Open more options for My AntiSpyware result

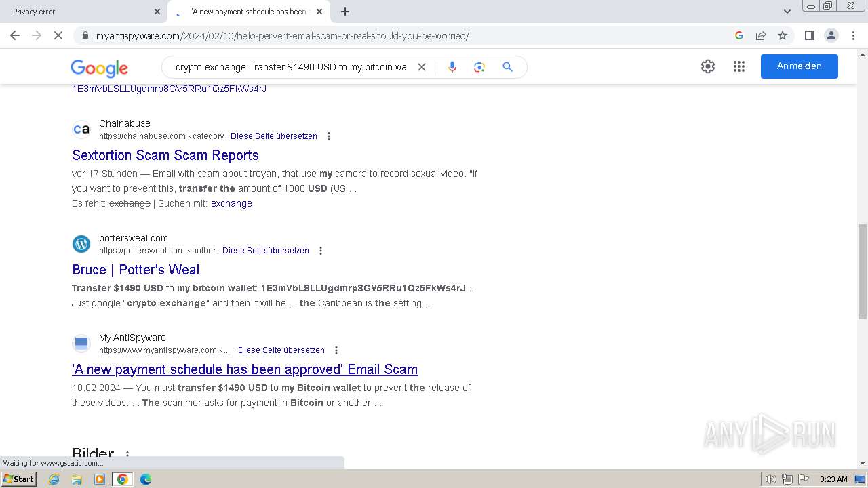[336, 350]
